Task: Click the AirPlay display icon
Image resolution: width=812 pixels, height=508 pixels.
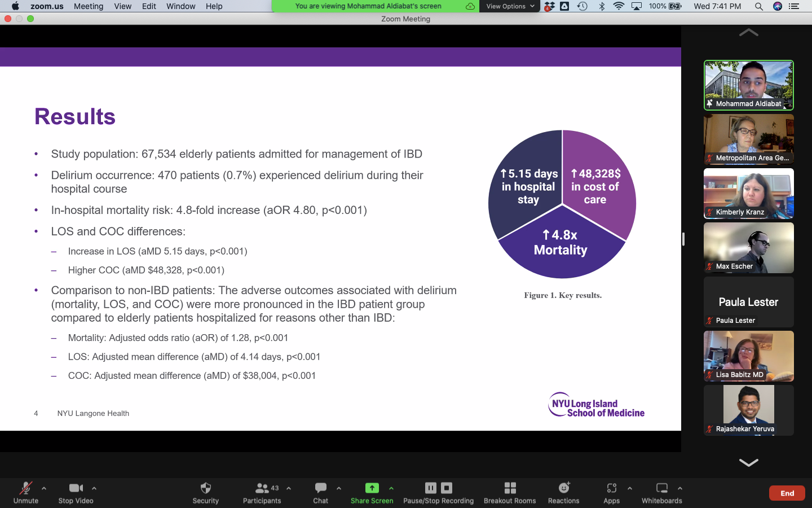Action: tap(637, 6)
